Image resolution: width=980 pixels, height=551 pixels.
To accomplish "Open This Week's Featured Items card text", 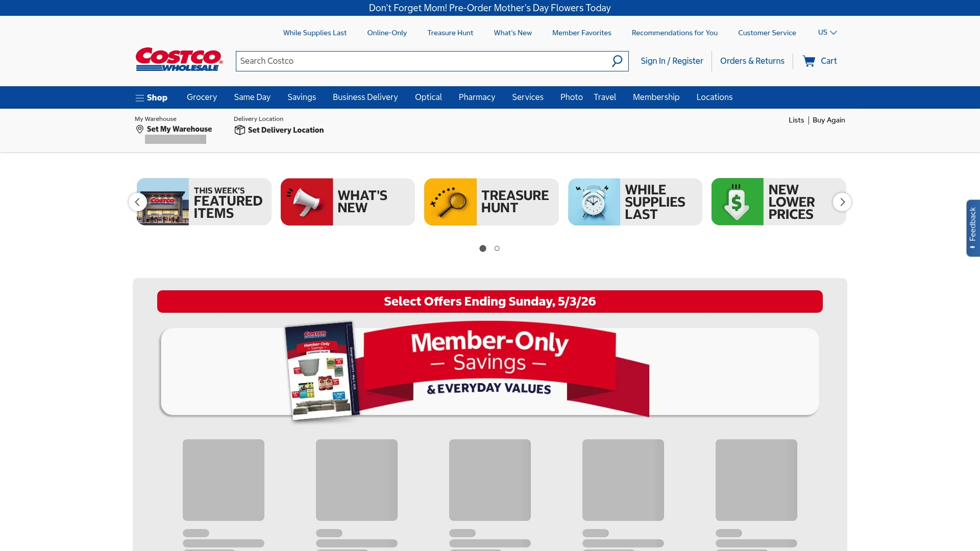I will coord(228,203).
